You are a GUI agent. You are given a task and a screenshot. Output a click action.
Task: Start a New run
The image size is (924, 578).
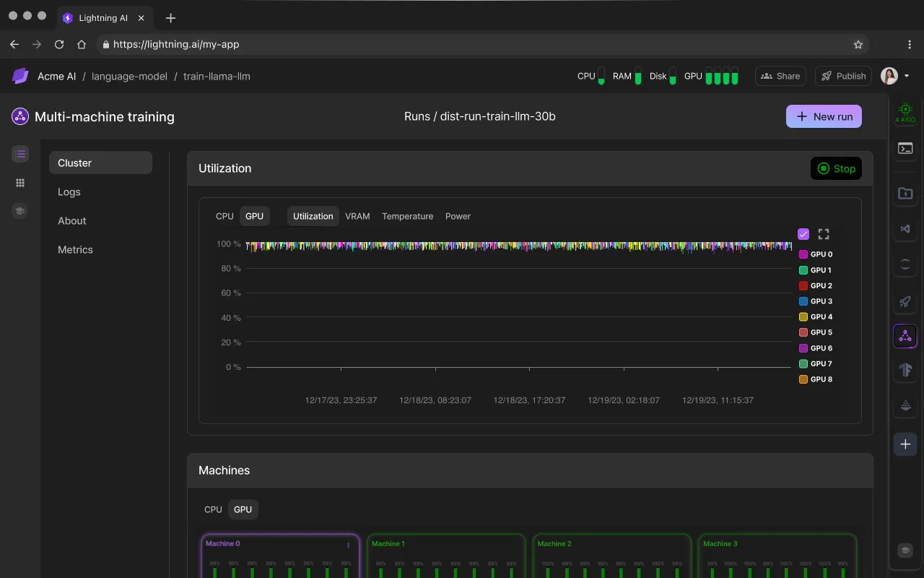pyautogui.click(x=824, y=116)
